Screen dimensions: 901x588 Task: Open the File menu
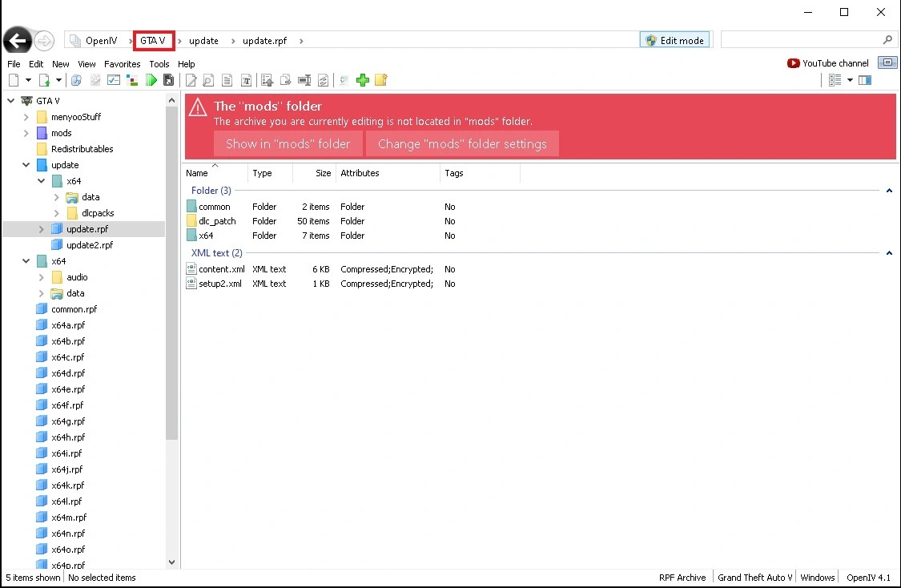[x=14, y=64]
